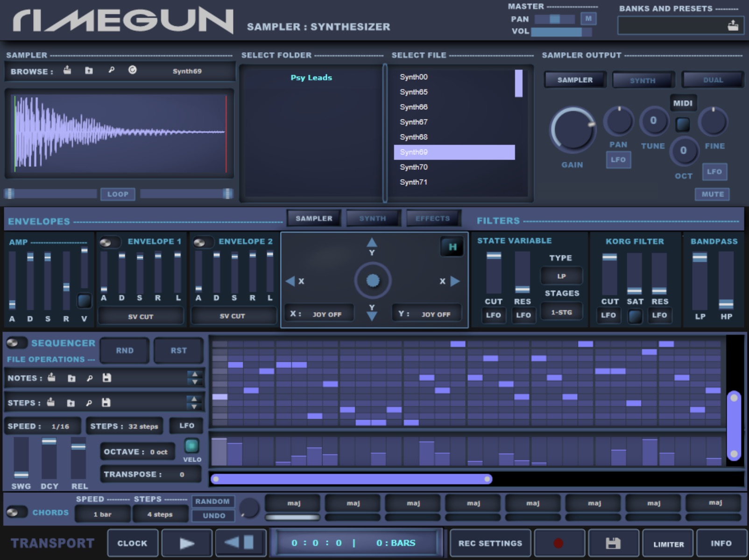749x560 pixels.
Task: Click the search icon in the Notes row
Action: coord(89,378)
